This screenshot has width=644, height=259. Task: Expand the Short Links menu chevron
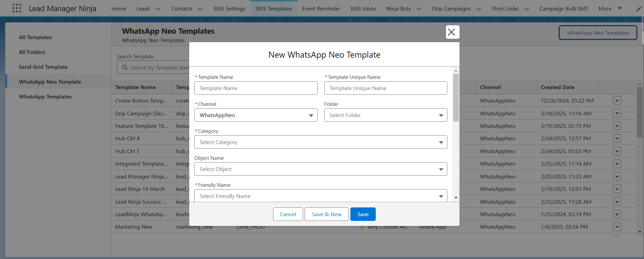(526, 9)
